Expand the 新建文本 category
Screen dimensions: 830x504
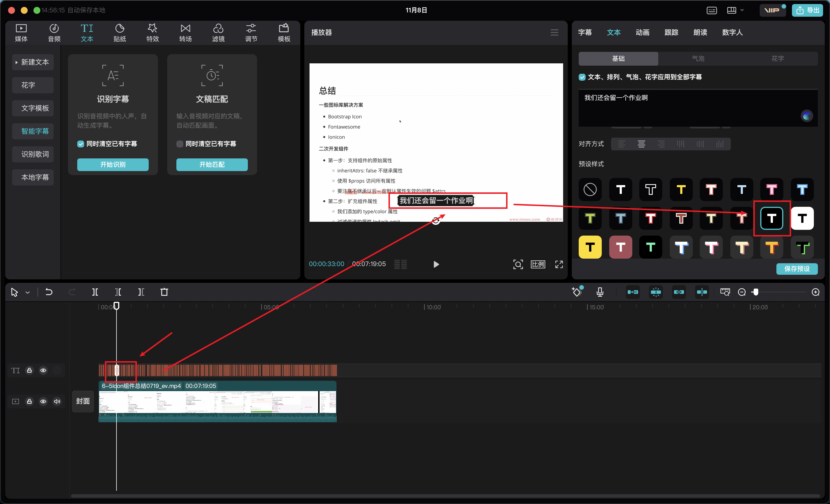point(33,62)
